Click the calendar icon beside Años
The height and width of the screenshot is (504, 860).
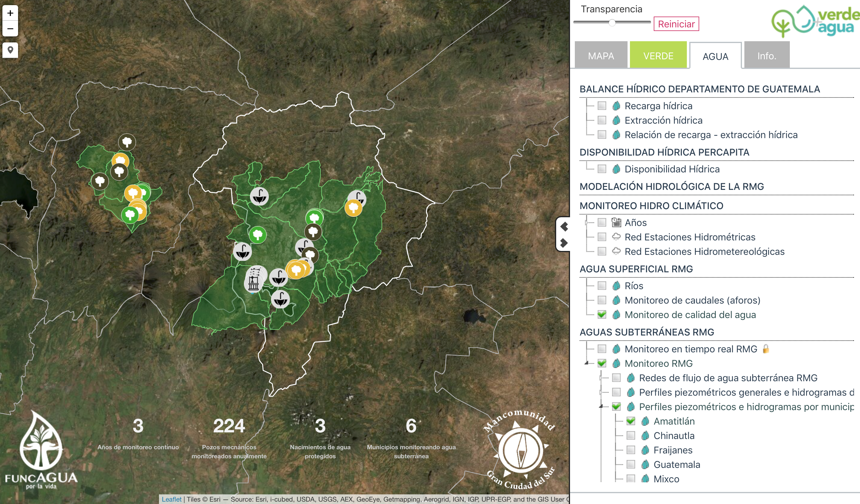point(616,222)
